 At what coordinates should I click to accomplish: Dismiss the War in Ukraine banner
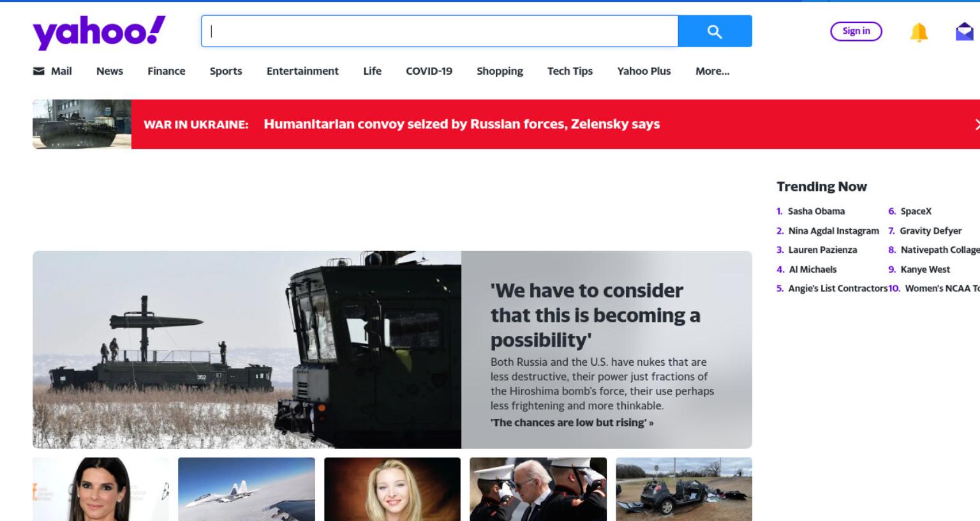click(x=976, y=125)
